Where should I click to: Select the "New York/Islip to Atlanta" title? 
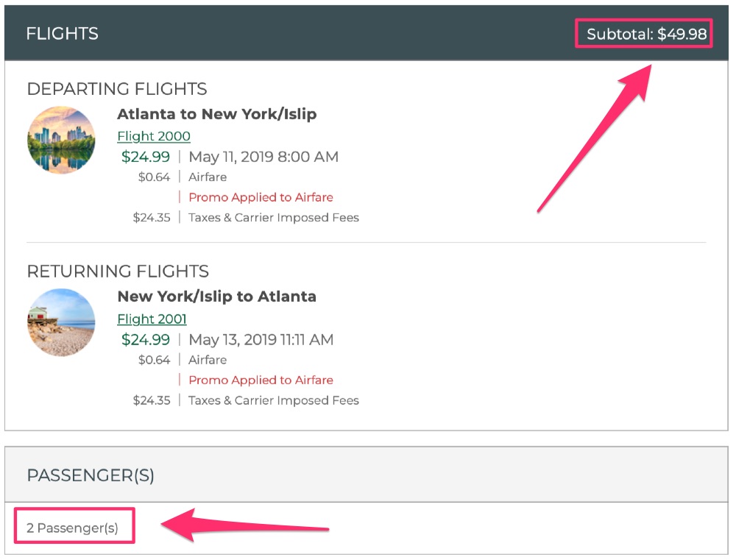tap(216, 297)
